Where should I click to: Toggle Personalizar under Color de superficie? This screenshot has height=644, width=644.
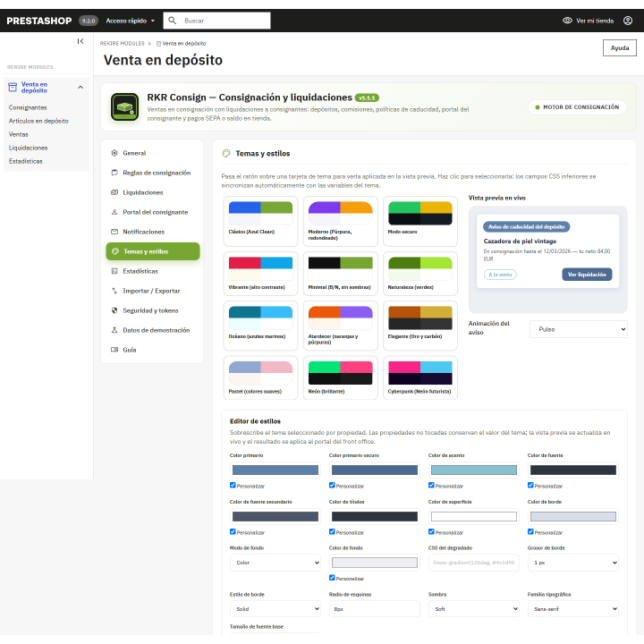point(431,531)
